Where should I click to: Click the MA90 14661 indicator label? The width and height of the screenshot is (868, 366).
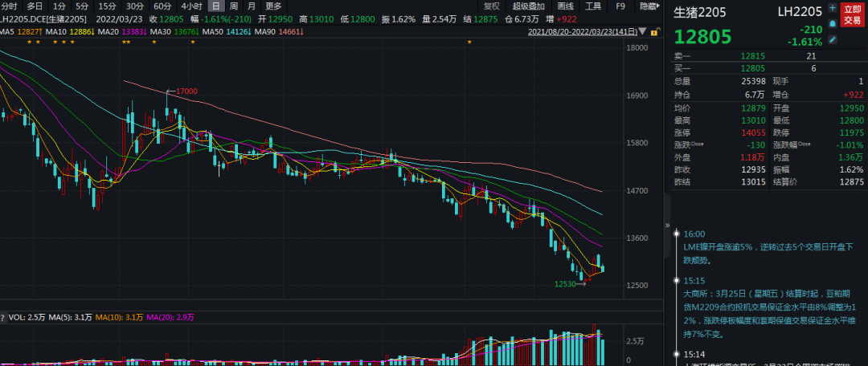click(279, 31)
